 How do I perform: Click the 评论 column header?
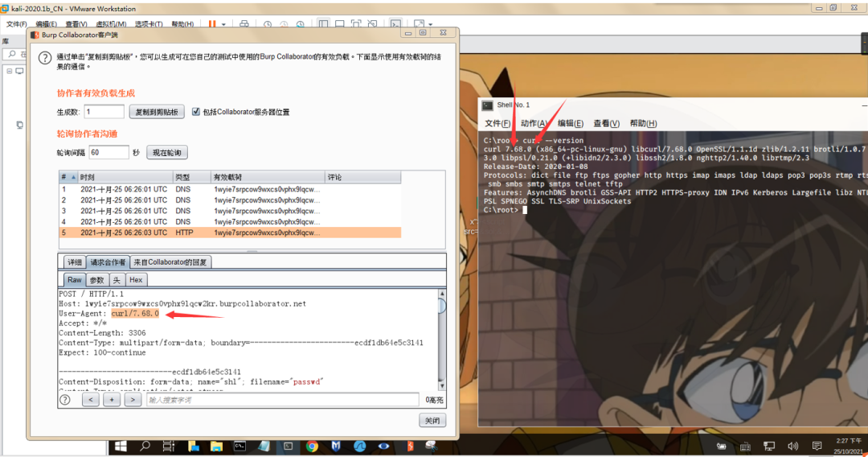362,177
